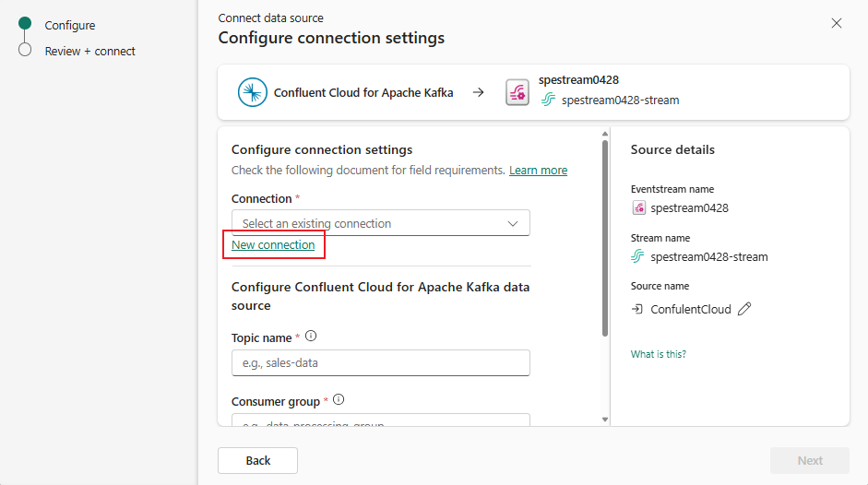Click the Confluent Cloud Kafka logo icon
The image size is (868, 485).
coord(253,92)
